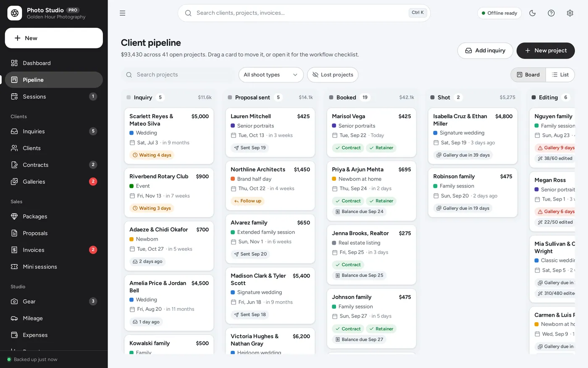Expand the All shoot types dropdown
Screen dimensions: 588x368
[271, 75]
